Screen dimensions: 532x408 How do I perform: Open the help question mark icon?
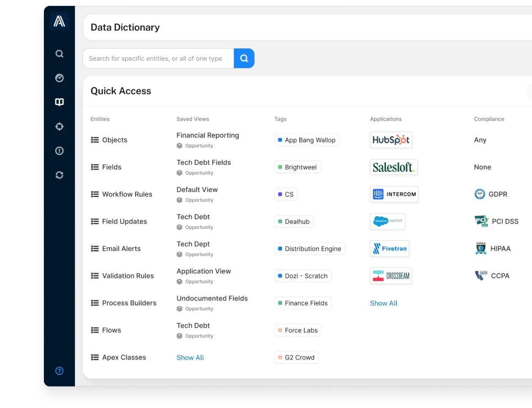(x=60, y=371)
